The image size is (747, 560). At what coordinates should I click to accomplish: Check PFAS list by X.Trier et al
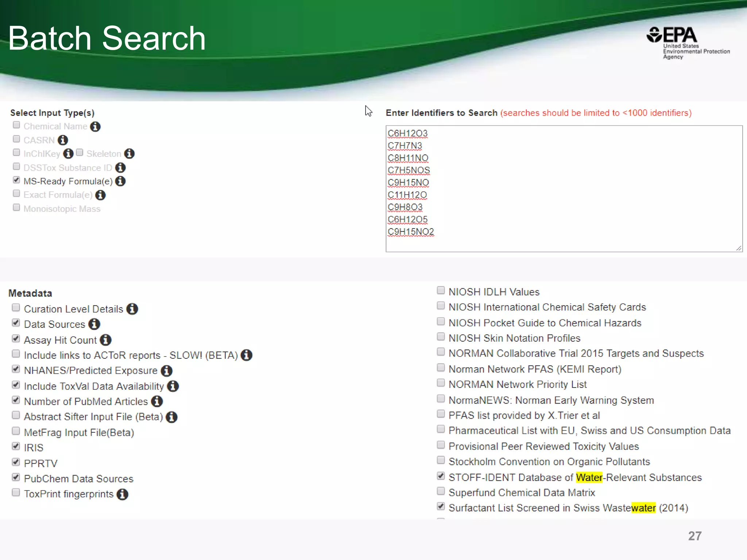click(x=441, y=414)
